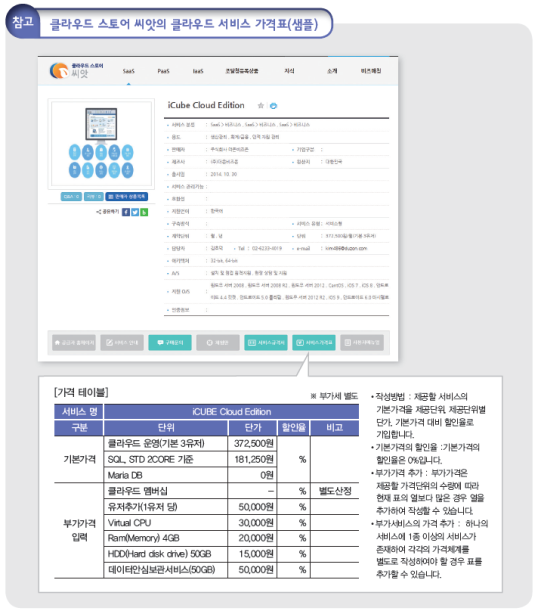The image size is (538, 611).
Task: Click the iCube Cloud Edition title
Action: (x=206, y=105)
